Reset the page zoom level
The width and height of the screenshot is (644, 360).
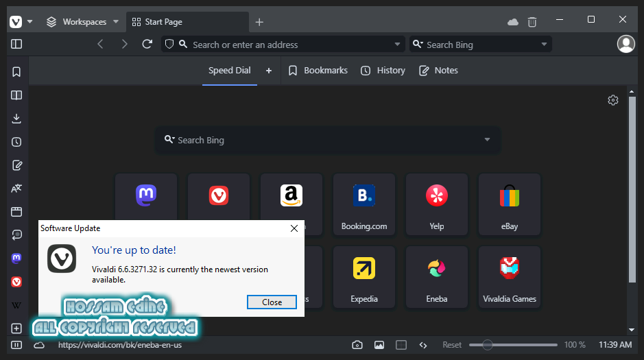coord(452,345)
